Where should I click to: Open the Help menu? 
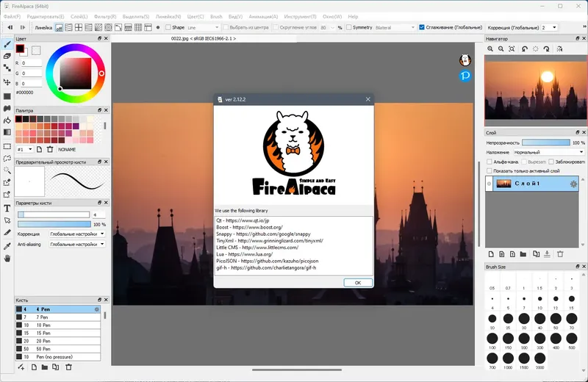(x=353, y=16)
